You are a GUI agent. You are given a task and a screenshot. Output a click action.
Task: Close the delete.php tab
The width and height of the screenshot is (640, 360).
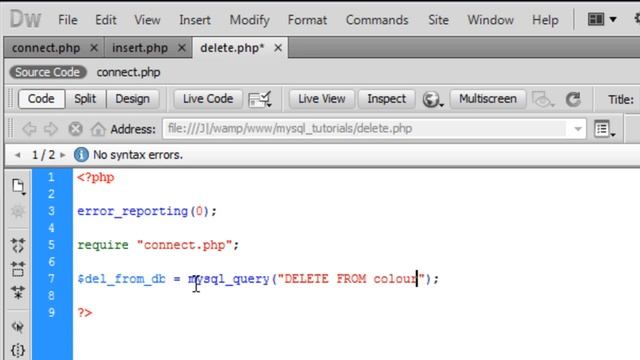[x=278, y=48]
